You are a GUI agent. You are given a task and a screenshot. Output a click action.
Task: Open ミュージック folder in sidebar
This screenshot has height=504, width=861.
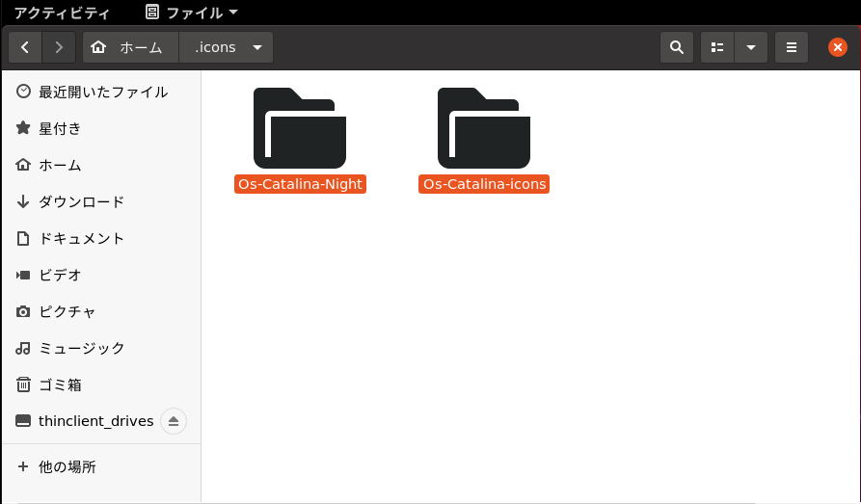101,348
